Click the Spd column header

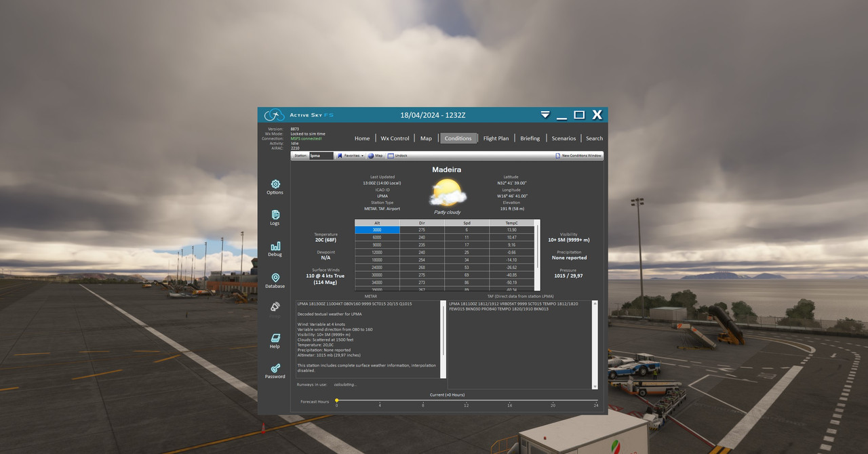click(x=467, y=223)
